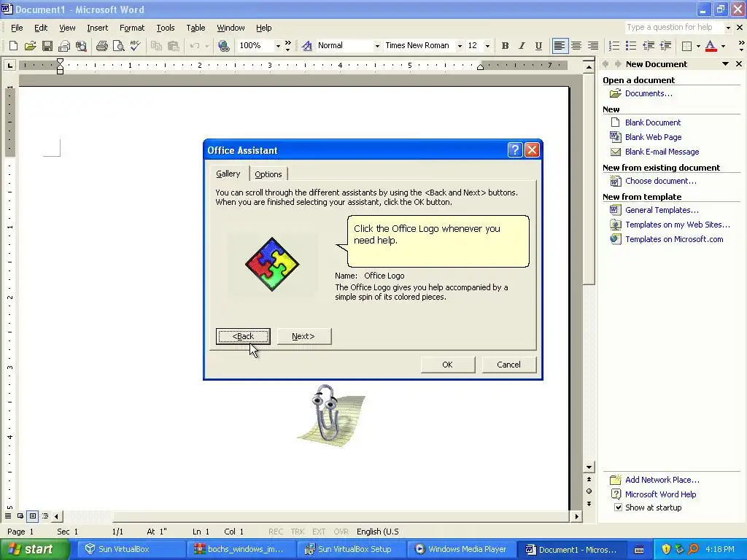Click the Copy toolbar icon
This screenshot has width=747, height=560.
pos(156,46)
